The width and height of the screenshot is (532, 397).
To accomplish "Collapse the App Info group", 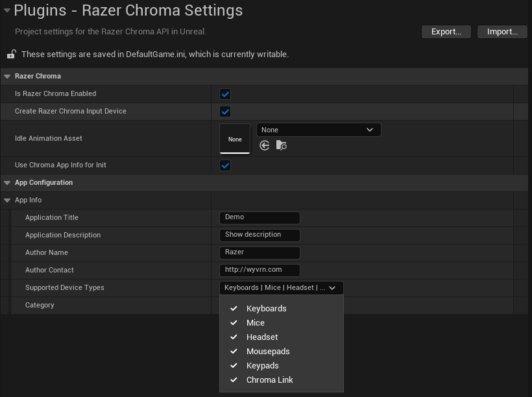I will click(x=7, y=200).
